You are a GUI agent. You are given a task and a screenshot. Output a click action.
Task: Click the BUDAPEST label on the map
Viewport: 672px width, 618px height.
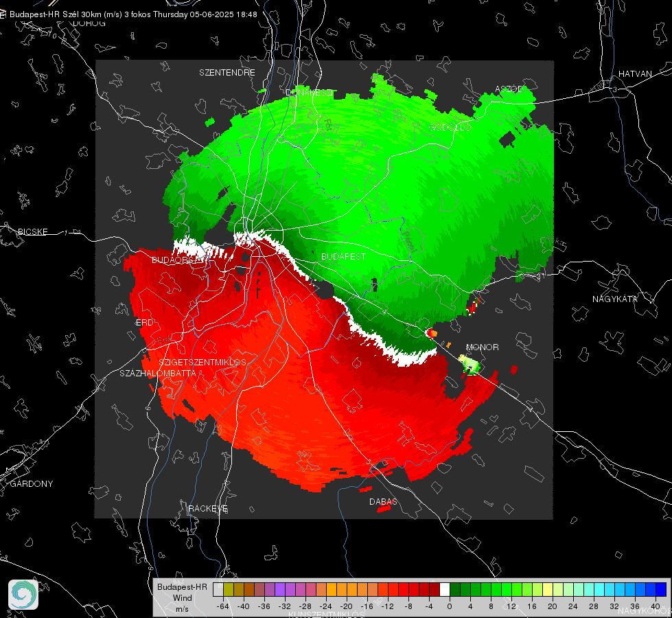coord(344,256)
